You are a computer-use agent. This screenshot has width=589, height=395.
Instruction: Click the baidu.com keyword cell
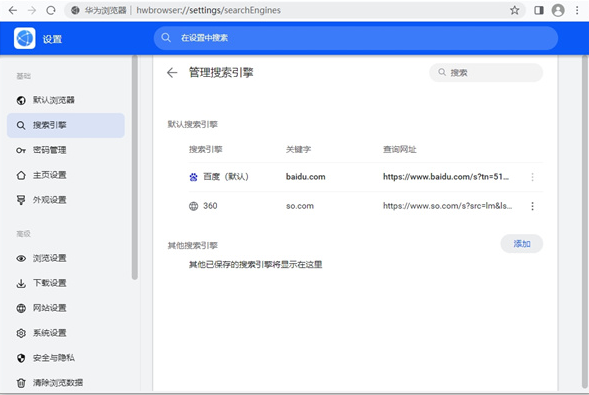point(305,177)
